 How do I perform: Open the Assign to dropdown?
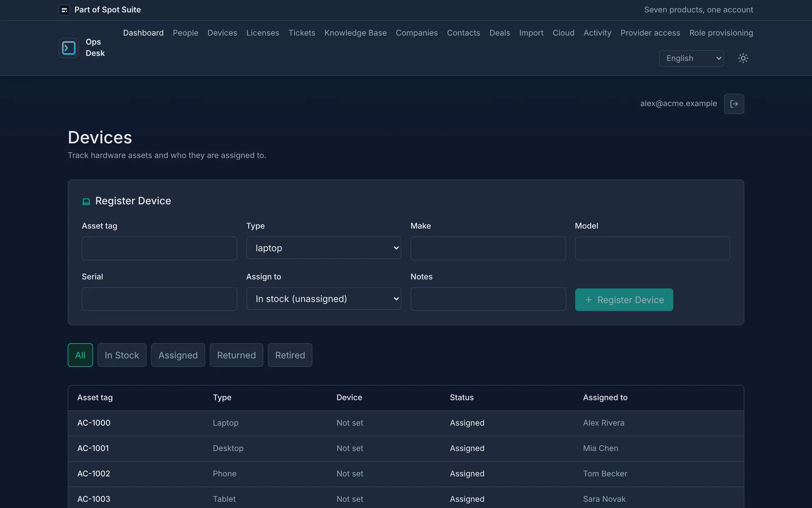pyautogui.click(x=324, y=299)
